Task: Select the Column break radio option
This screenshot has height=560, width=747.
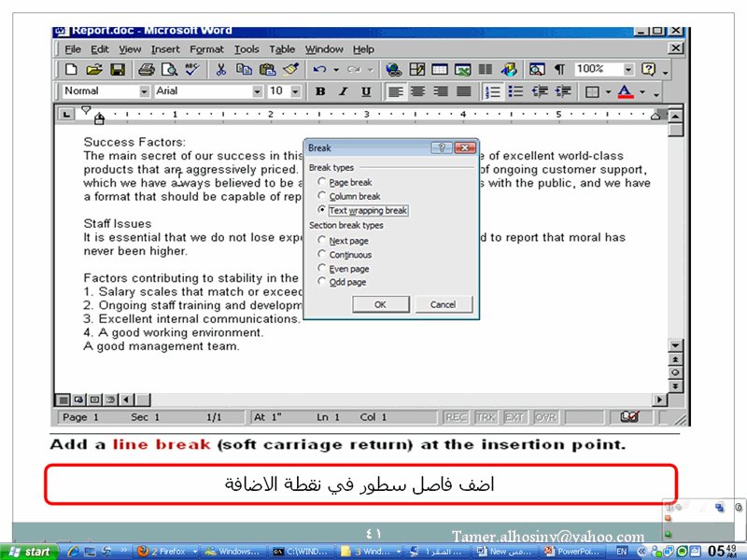Action: pos(322,197)
